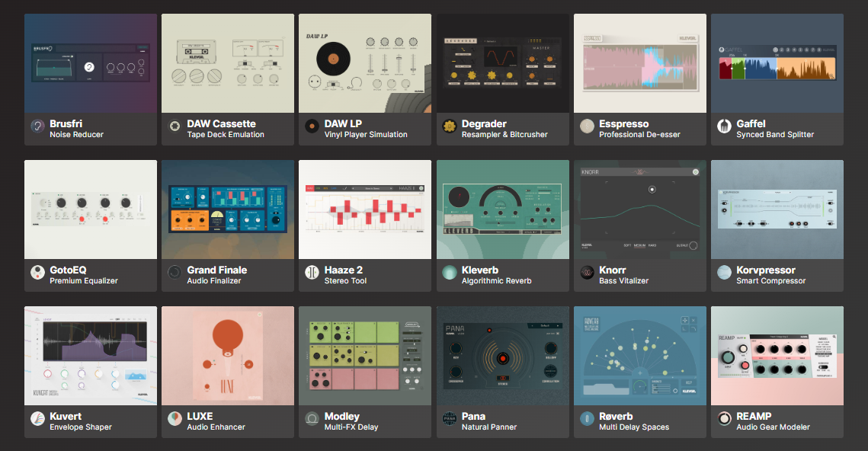
Task: View the Kleverb reverb preview image
Action: (x=502, y=210)
